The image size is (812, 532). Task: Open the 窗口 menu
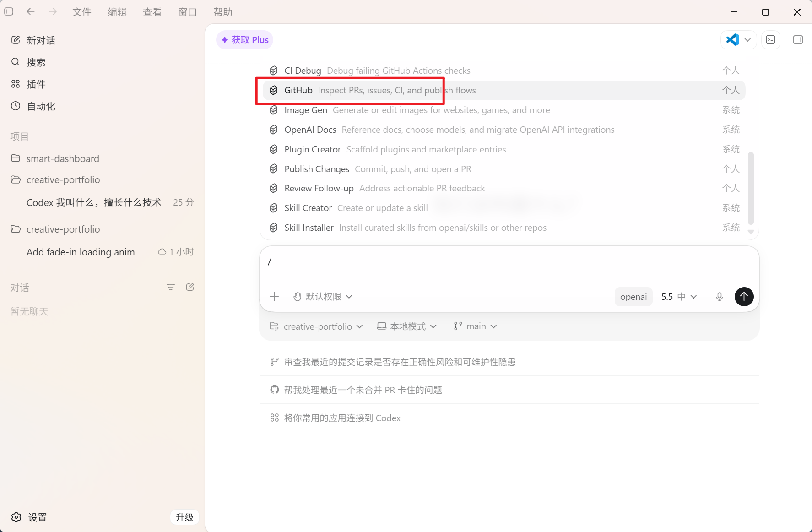pyautogui.click(x=188, y=12)
